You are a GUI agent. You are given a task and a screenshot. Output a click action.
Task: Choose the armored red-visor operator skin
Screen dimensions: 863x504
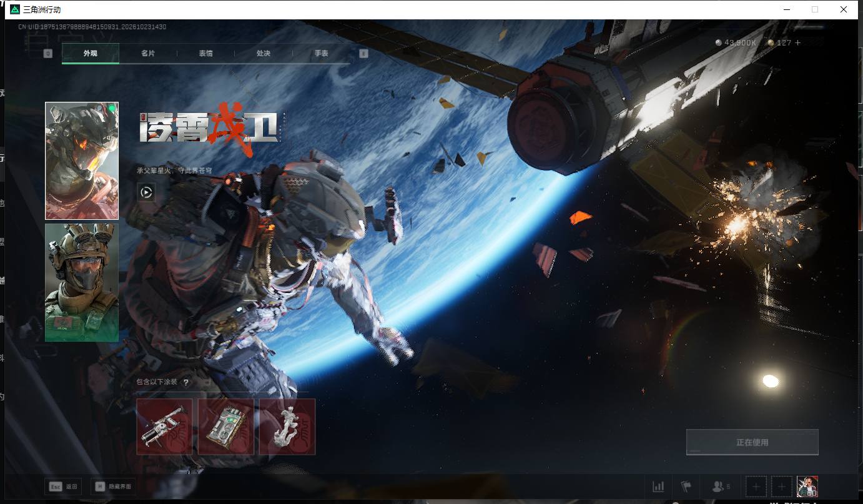(82, 161)
